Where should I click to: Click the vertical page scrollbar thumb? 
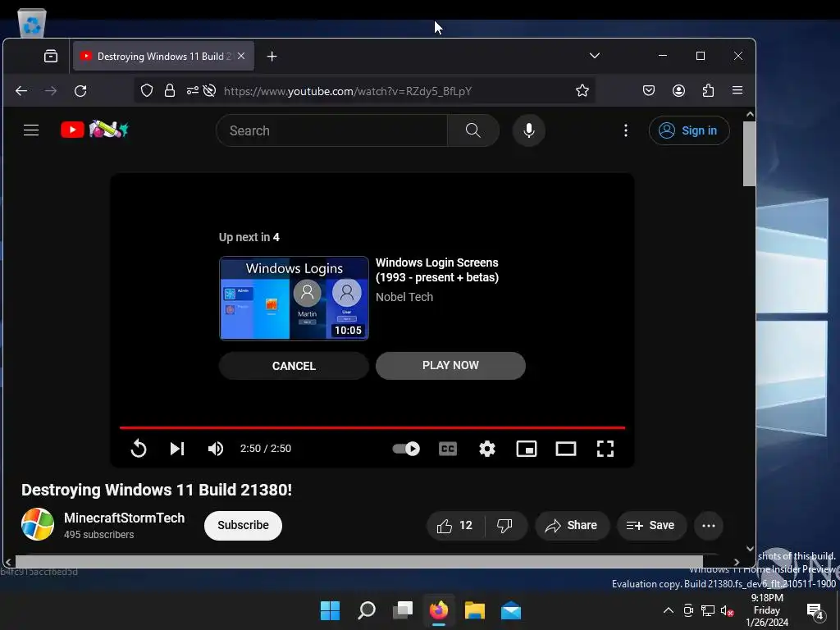coord(750,153)
